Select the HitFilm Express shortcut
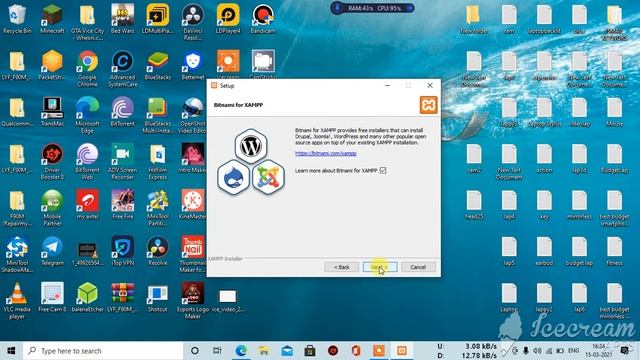 (158, 162)
